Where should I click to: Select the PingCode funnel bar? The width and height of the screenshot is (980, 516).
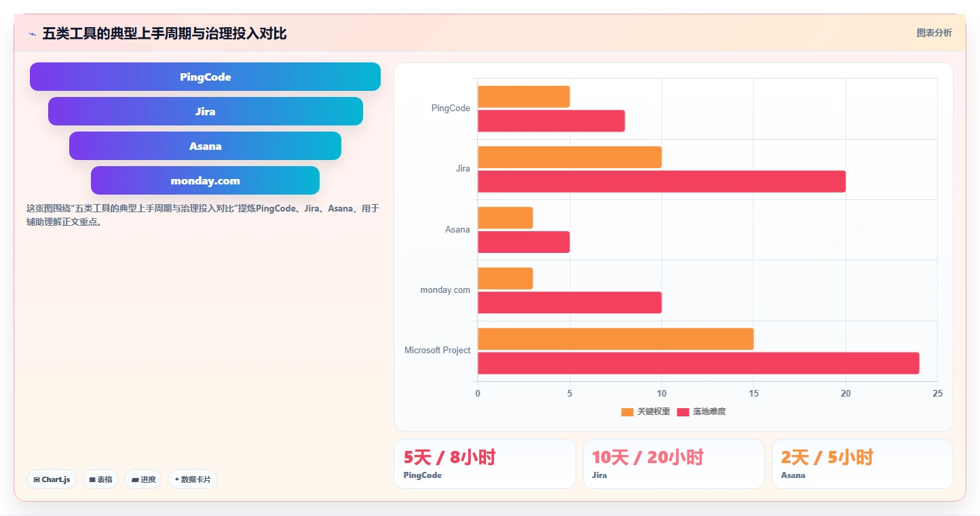tap(205, 77)
